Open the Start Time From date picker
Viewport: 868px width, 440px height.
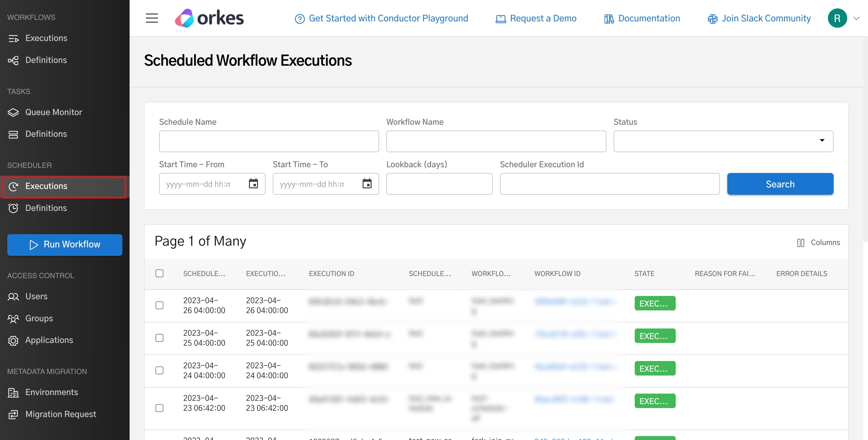point(254,184)
